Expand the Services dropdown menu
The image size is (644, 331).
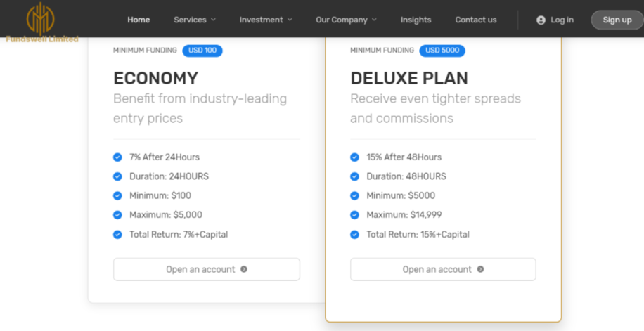[x=195, y=20]
